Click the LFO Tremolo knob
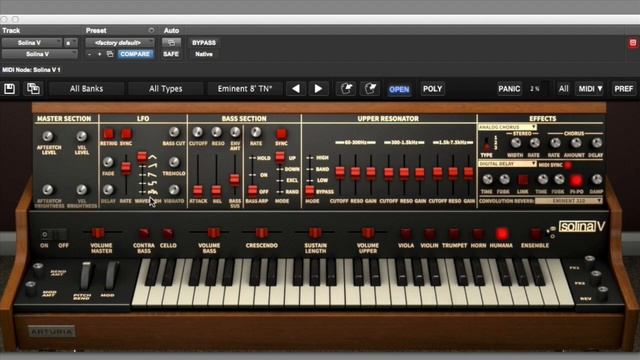The height and width of the screenshot is (360, 640). coord(174,162)
